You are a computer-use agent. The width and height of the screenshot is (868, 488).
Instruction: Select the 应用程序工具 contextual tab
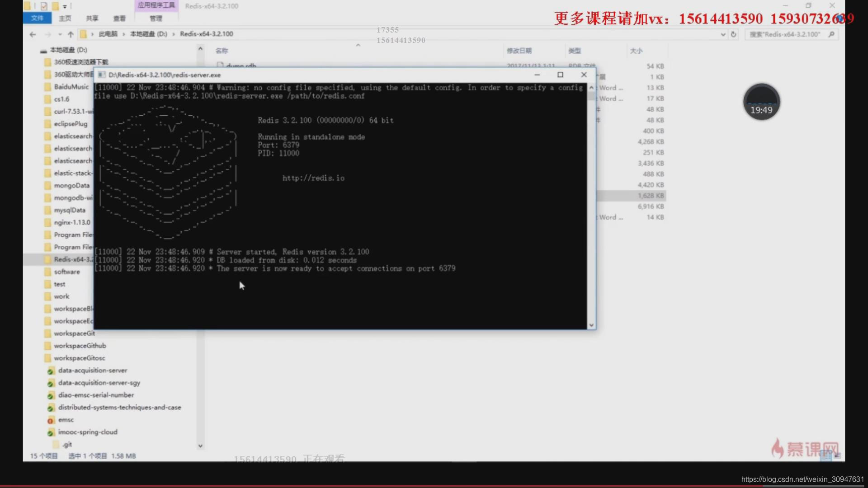click(x=156, y=5)
